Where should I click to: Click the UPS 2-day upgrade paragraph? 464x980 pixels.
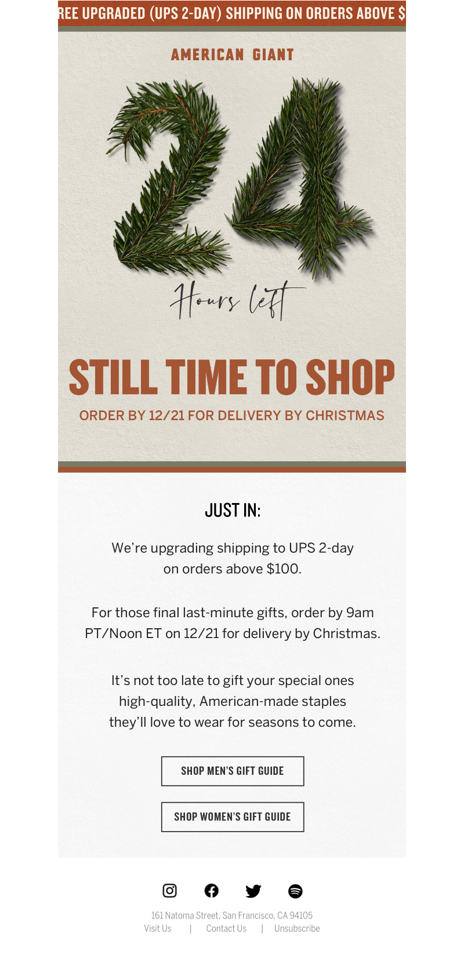[233, 558]
